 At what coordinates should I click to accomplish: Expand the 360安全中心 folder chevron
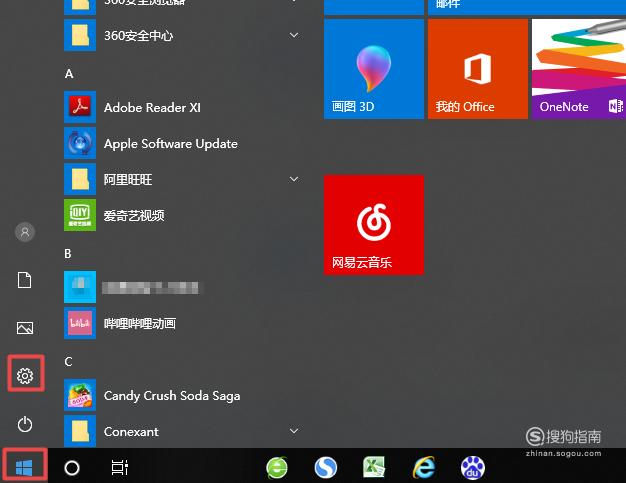click(x=294, y=35)
